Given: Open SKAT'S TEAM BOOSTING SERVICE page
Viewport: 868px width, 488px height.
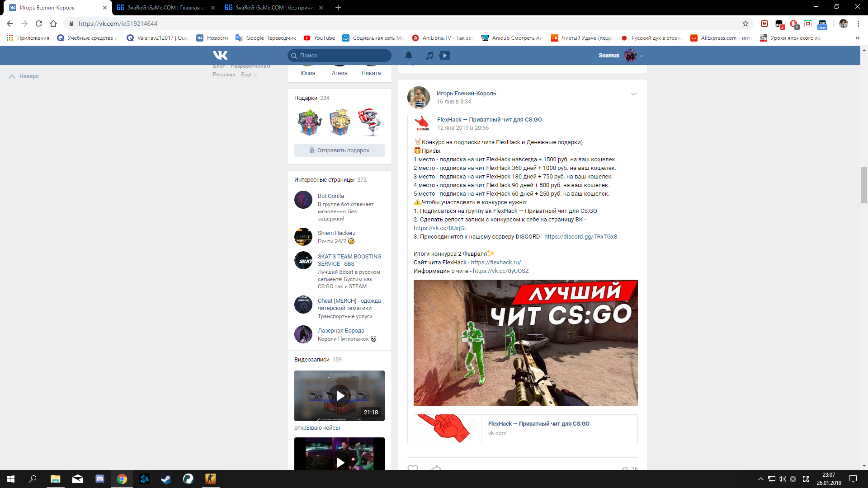Looking at the screenshot, I should (349, 260).
